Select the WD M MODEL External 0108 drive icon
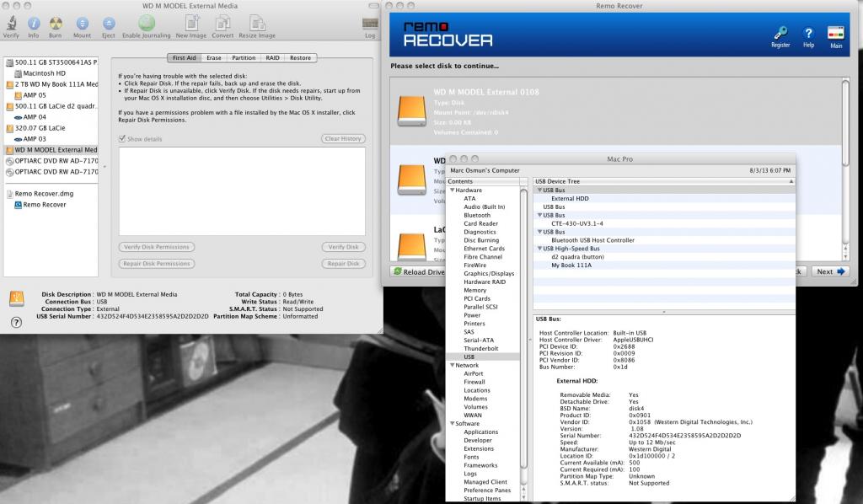 411,112
